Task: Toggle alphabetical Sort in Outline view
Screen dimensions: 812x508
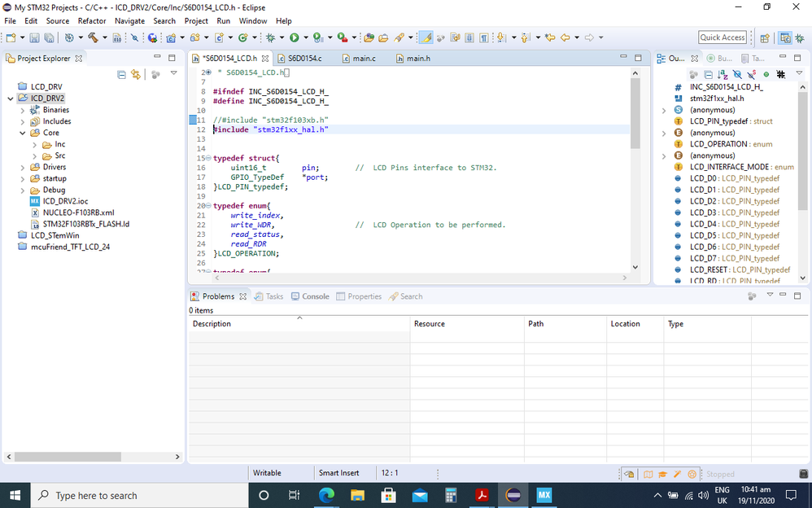Action: [x=723, y=75]
